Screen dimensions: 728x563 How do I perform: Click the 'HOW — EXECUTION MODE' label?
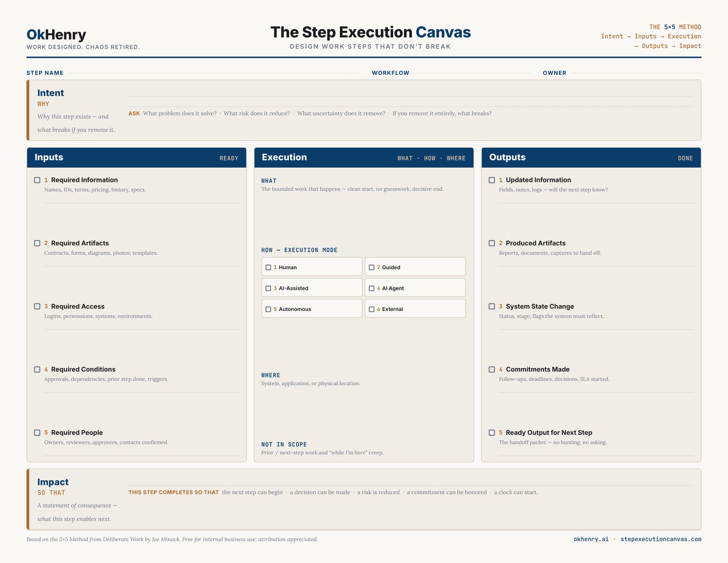coord(299,250)
